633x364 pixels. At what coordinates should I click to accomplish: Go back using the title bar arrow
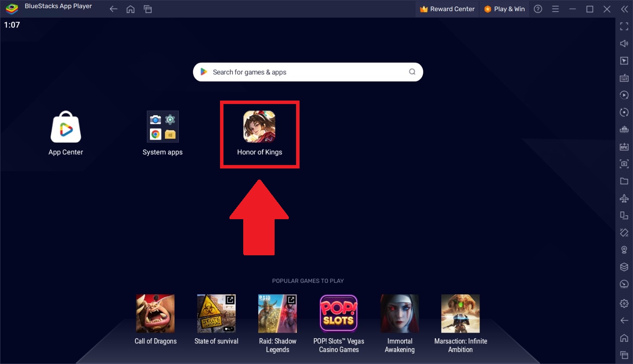point(113,9)
